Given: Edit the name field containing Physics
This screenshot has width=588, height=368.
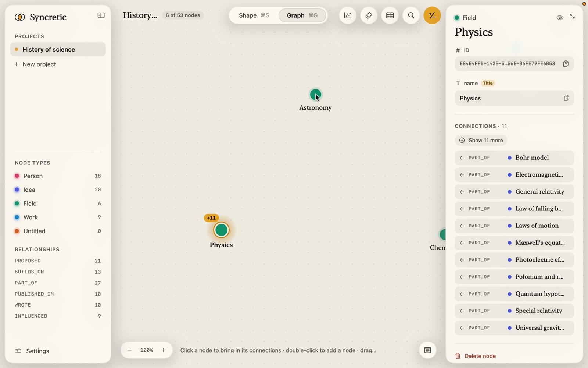Looking at the screenshot, I should click(x=514, y=98).
